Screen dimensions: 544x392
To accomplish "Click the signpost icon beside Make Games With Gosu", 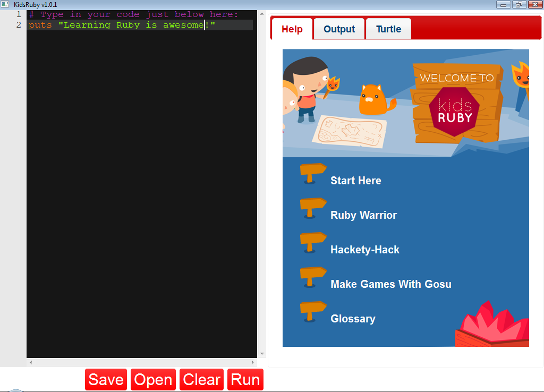I will pos(313,277).
